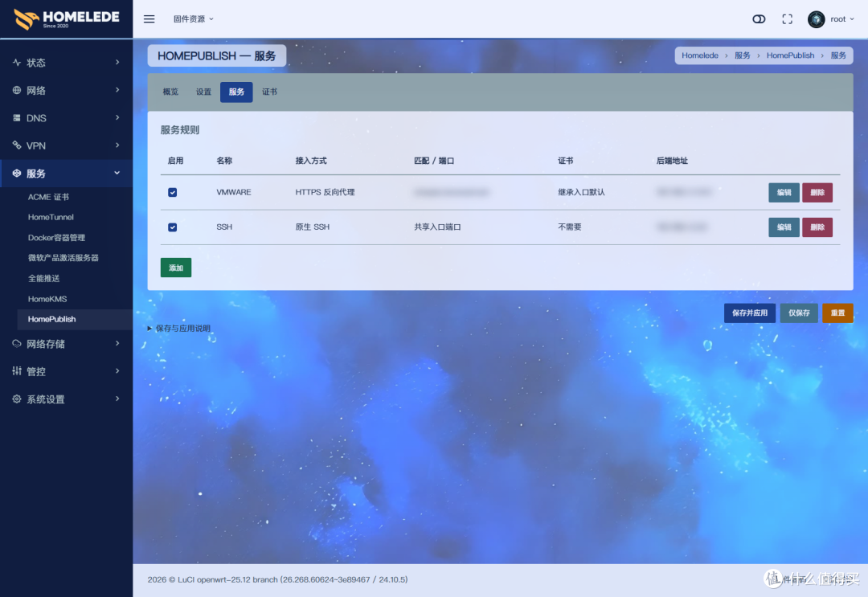Screen dimensions: 868x597
Task: Click the 网络 globe icon
Action: 17,90
